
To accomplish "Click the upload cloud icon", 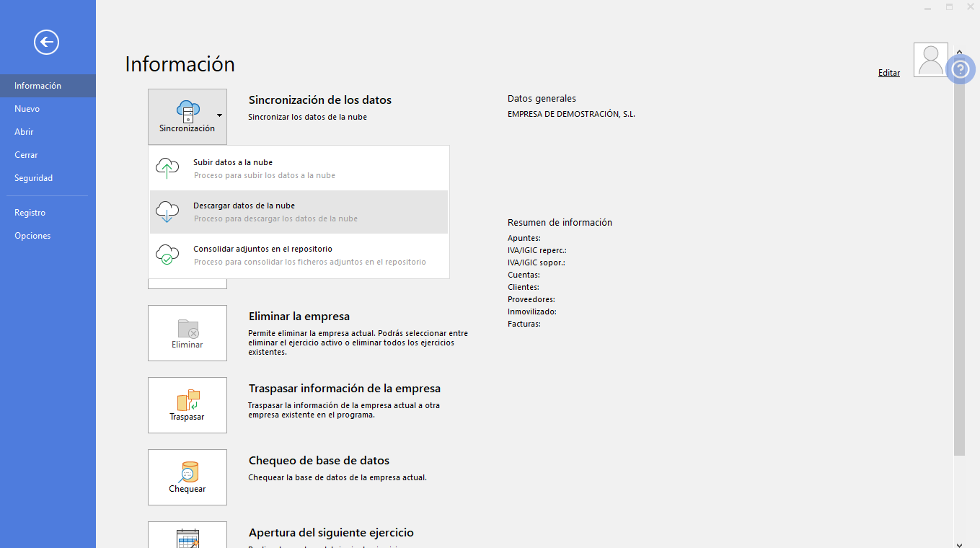I will coord(167,169).
